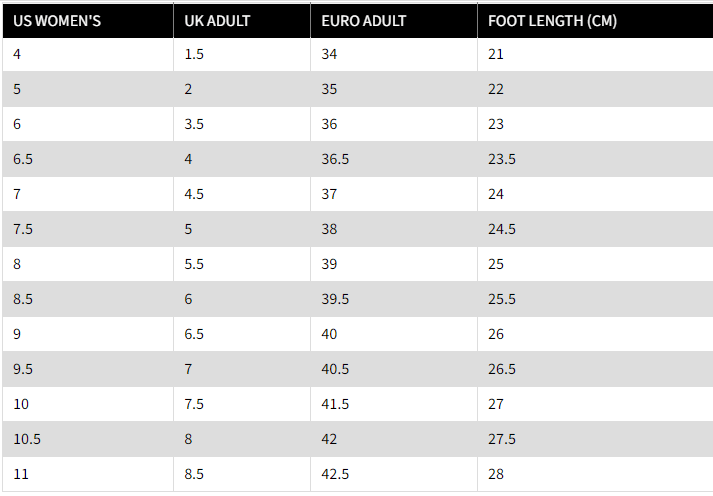Click the UK ADULT column header
This screenshot has height=496, width=713.
tap(242, 21)
